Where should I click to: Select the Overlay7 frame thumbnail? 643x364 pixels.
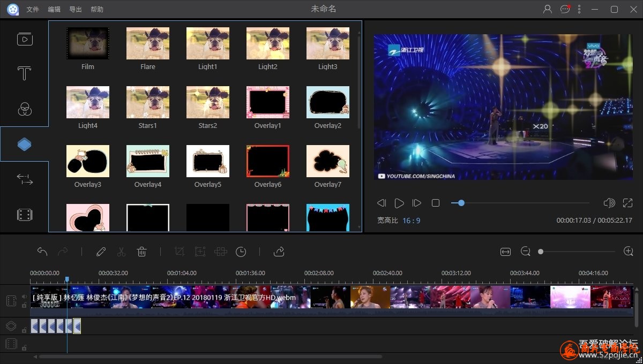point(328,161)
